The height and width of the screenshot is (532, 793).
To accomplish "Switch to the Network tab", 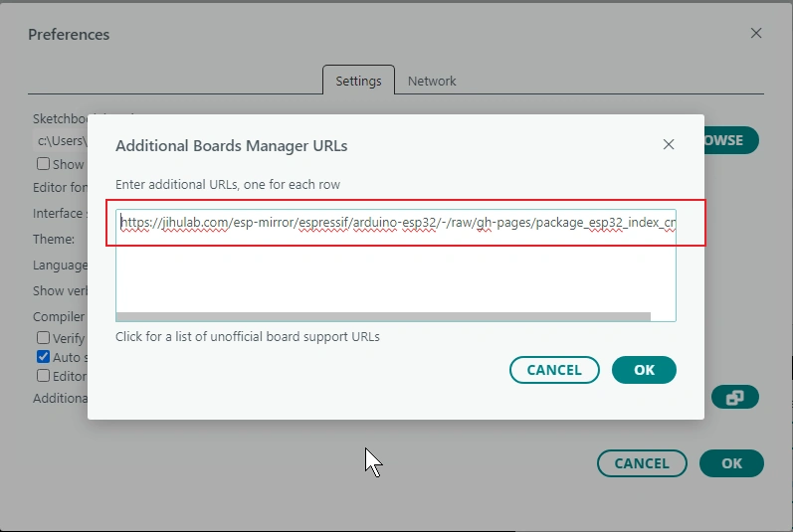I will (432, 81).
